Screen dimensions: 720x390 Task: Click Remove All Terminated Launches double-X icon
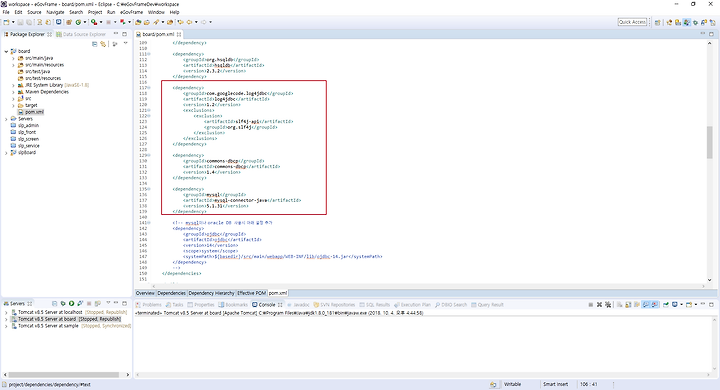point(608,305)
